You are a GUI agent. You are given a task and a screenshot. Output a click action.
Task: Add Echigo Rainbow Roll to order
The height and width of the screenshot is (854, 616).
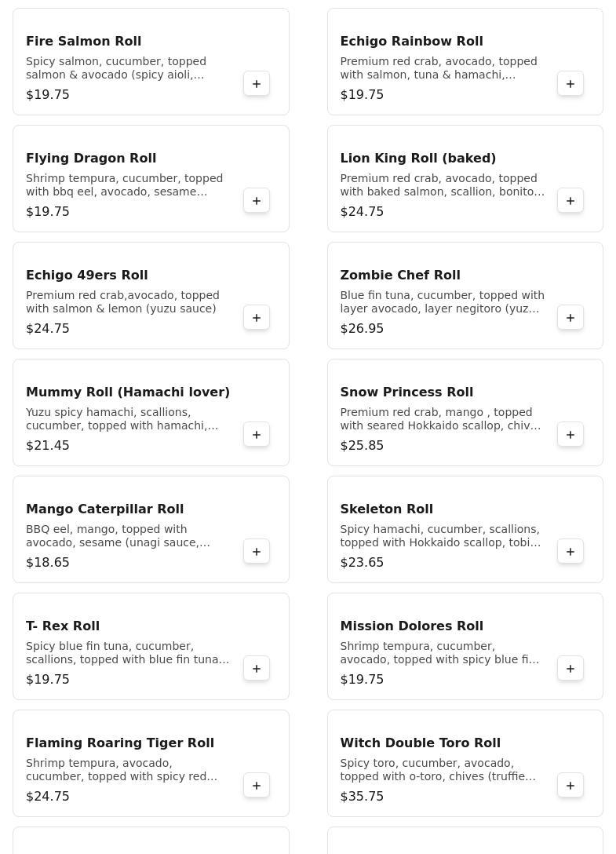point(570,84)
